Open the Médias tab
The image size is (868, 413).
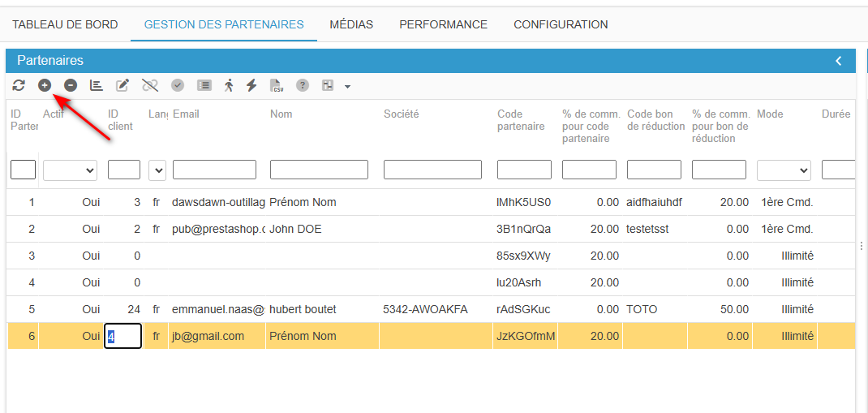tap(351, 24)
